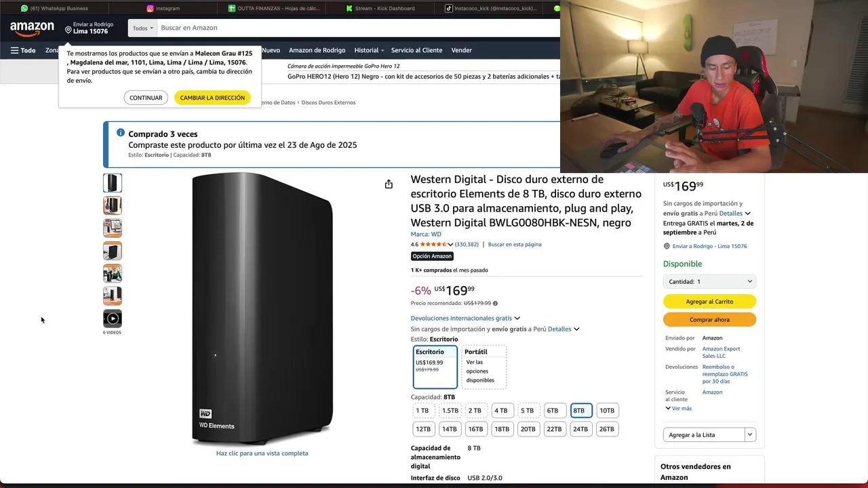
Task: Select the fifth product thumbnail image
Action: click(113, 273)
